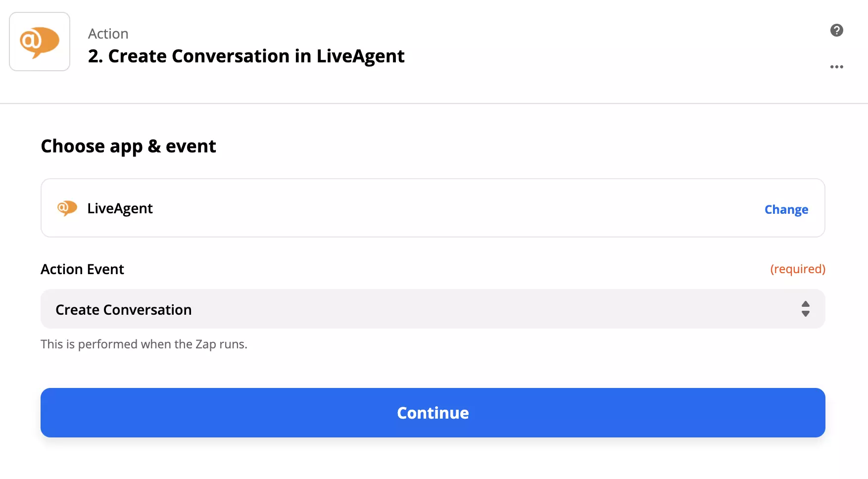868x479 pixels.
Task: Open the help question mark icon
Action: 837,30
